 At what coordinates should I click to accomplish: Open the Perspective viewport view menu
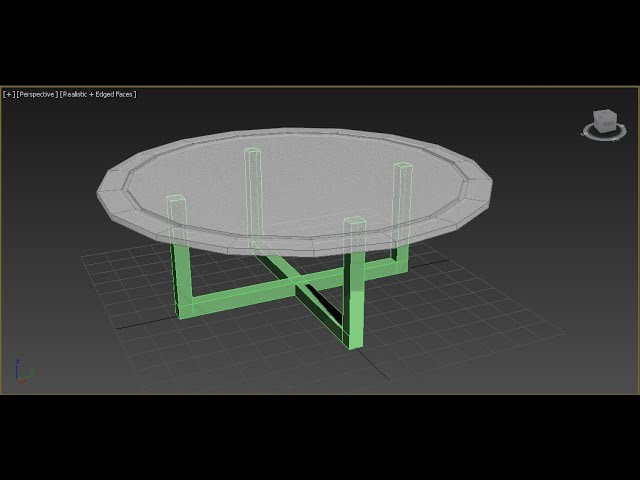tap(37, 94)
